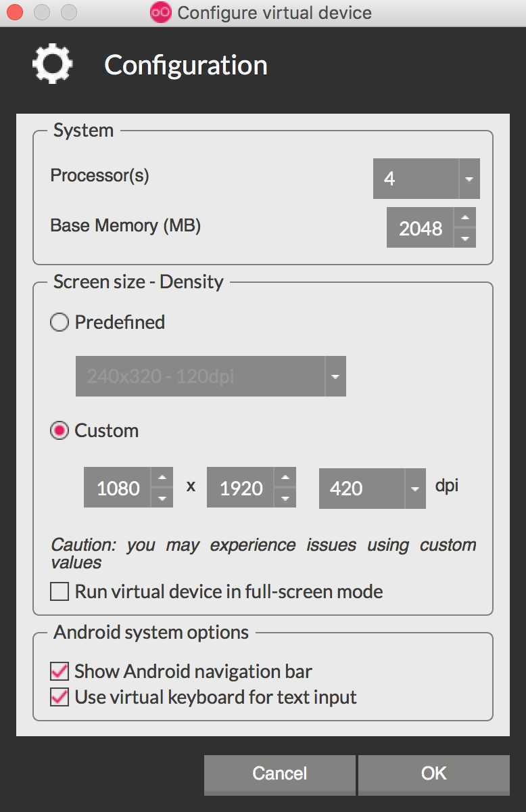The image size is (526, 812).
Task: Increase custom width 1080 using up arrow
Action: (x=162, y=477)
